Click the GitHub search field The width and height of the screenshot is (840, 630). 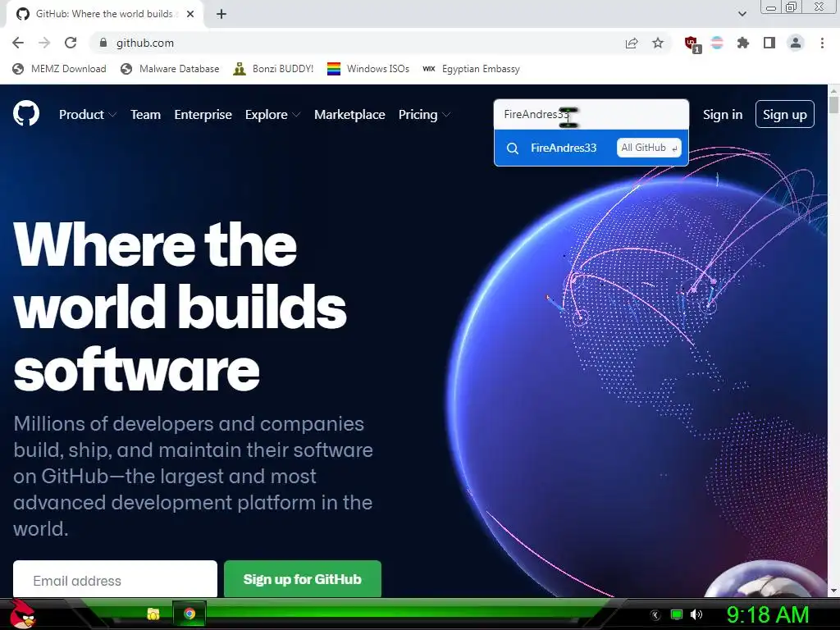click(x=591, y=114)
